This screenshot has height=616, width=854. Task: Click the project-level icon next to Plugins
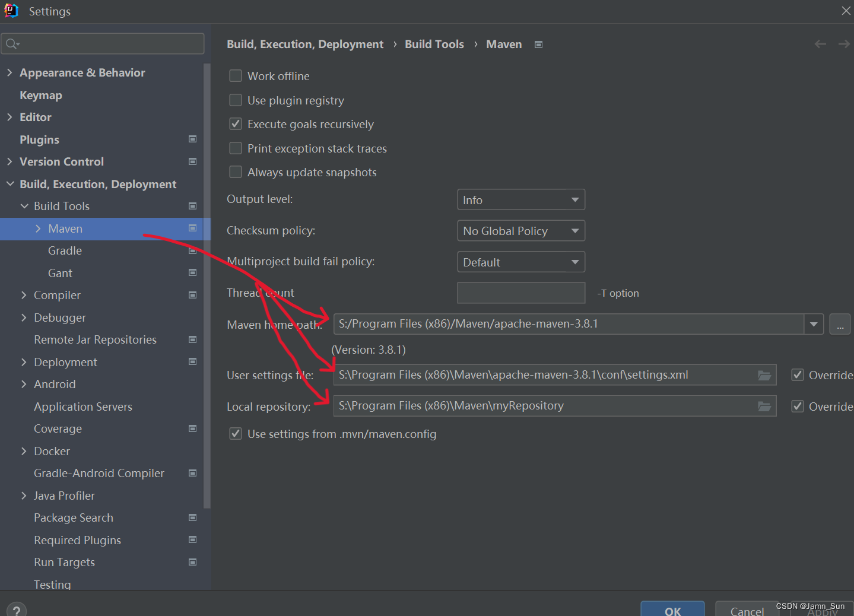coord(192,139)
